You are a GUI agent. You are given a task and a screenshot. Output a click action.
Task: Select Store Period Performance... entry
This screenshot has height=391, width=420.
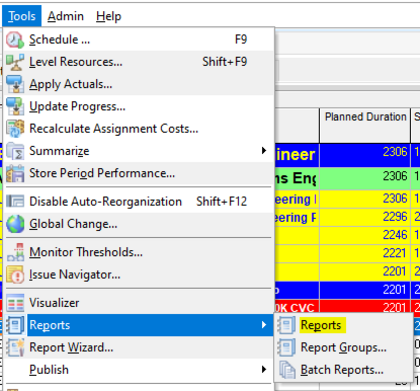point(138,173)
